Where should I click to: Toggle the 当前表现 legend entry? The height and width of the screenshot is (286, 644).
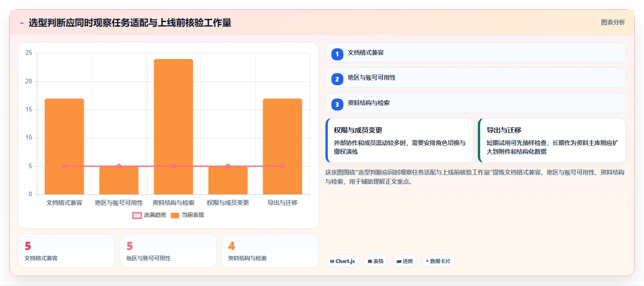(x=187, y=215)
